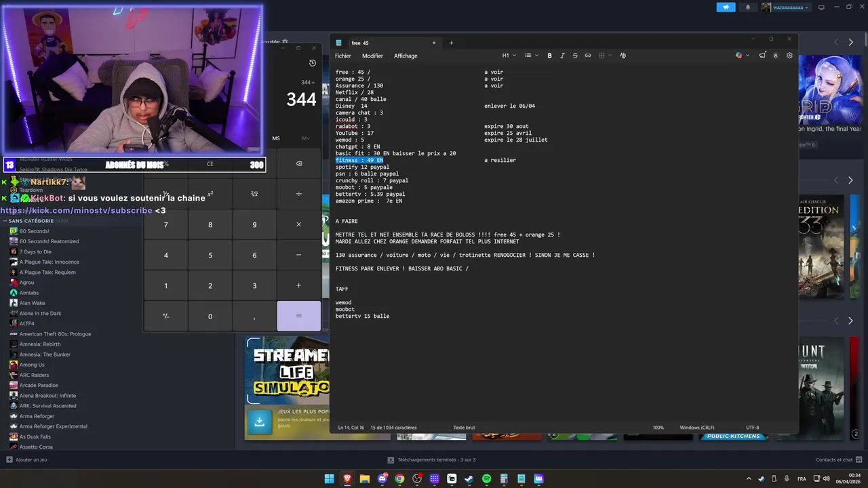Click Calculator MS memory store button
The width and height of the screenshot is (868, 488).
[276, 138]
